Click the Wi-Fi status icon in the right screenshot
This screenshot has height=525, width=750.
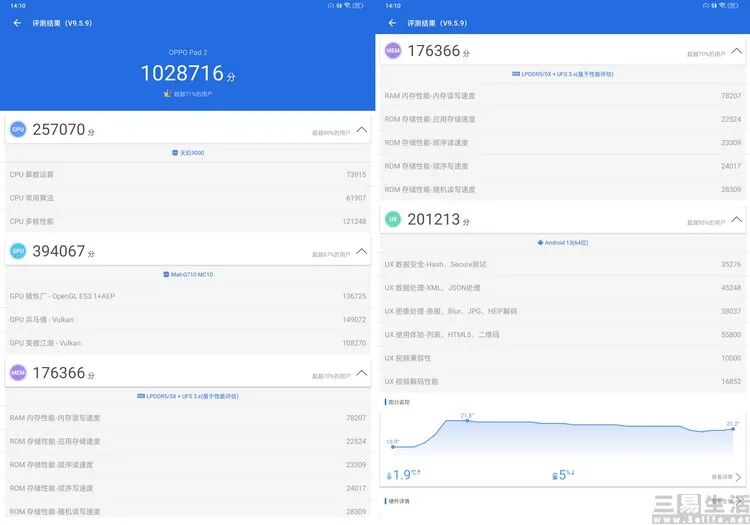click(x=722, y=6)
